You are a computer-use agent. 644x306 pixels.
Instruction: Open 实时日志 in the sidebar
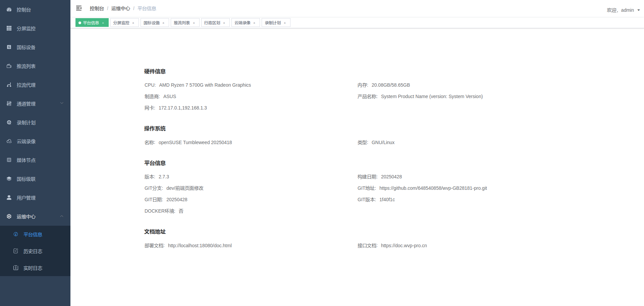33,268
